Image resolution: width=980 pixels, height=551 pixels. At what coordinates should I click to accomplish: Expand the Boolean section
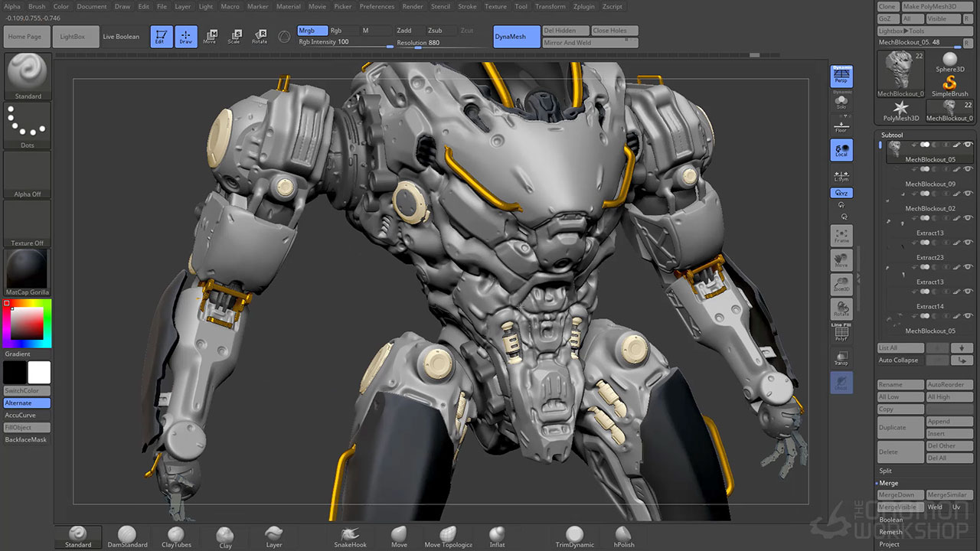(890, 520)
